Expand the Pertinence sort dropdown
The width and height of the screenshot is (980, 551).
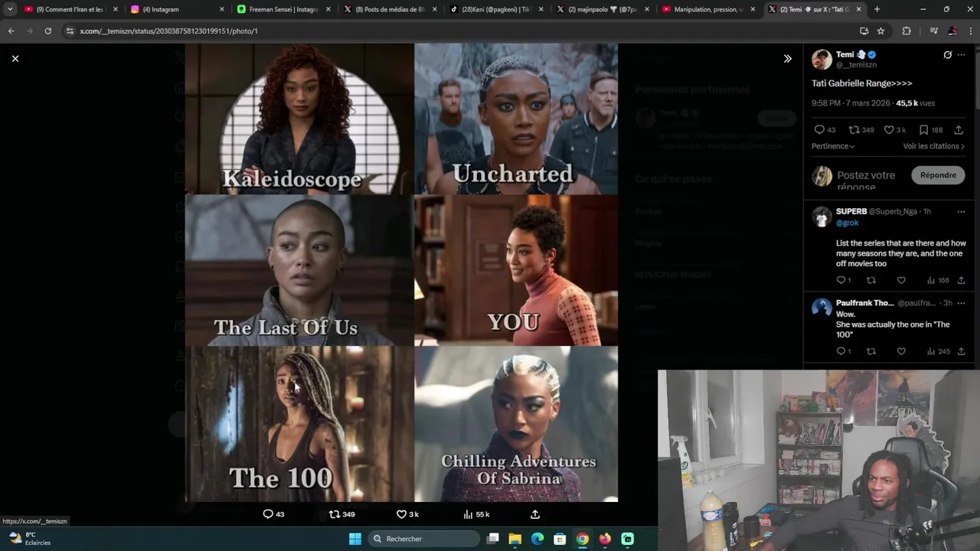coord(833,146)
